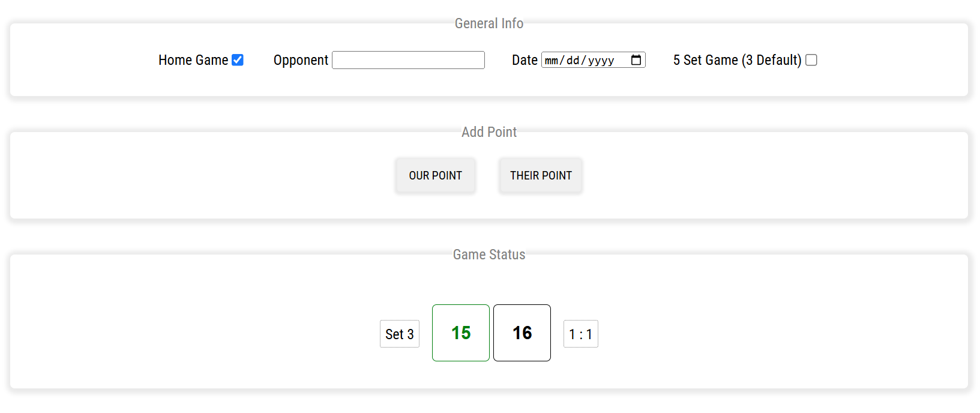Click the Set 3 indicator
Viewport: 980px width, 413px height.
[x=400, y=334]
